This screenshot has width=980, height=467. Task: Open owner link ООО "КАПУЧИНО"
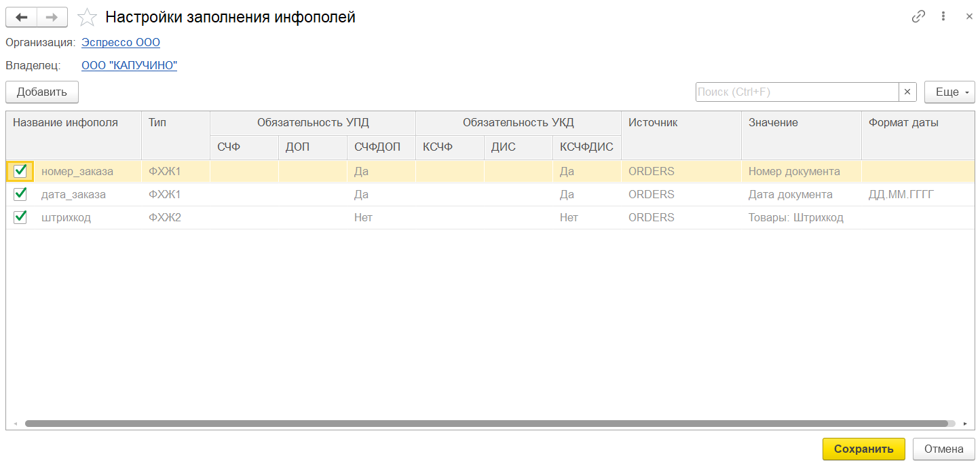coord(129,65)
